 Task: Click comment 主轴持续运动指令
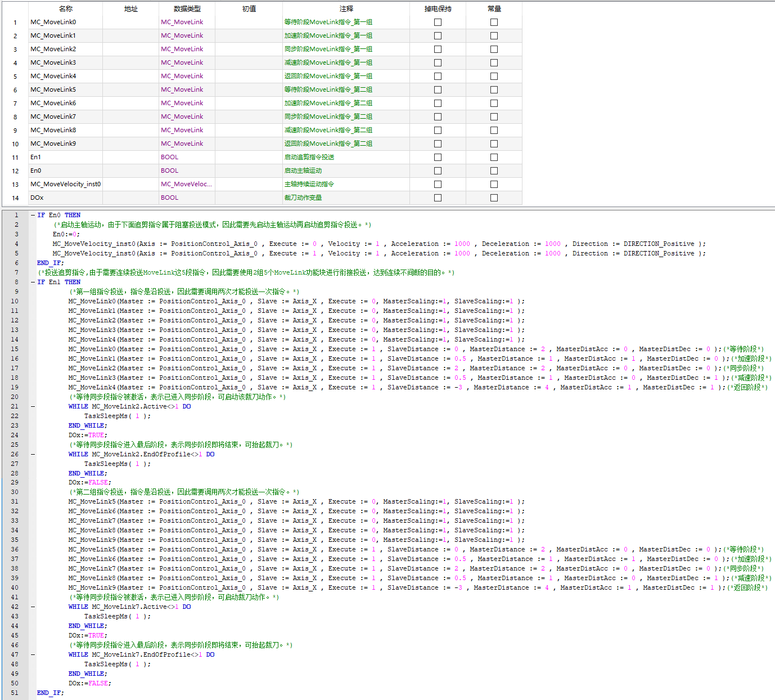coord(309,185)
